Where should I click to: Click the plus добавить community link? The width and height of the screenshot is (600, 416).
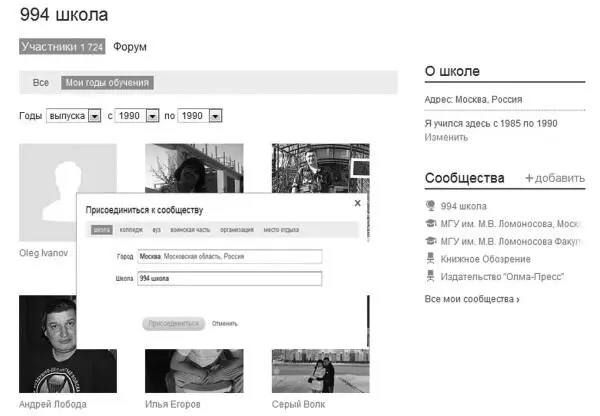(x=554, y=178)
